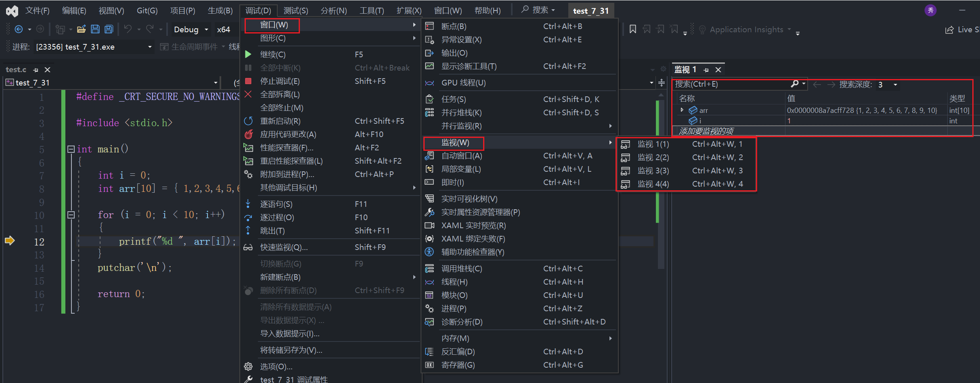This screenshot has height=383, width=980.
Task: Choose 将转储另存为(V)... menu item
Action: click(x=331, y=350)
